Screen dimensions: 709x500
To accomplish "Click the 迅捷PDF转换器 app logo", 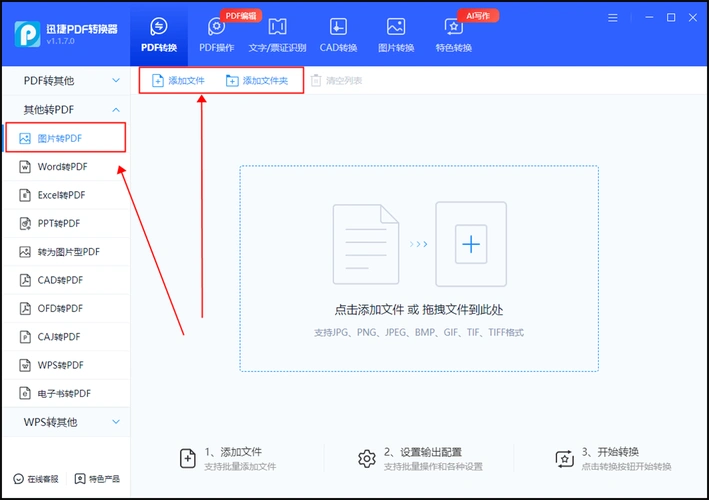I will 27,34.
